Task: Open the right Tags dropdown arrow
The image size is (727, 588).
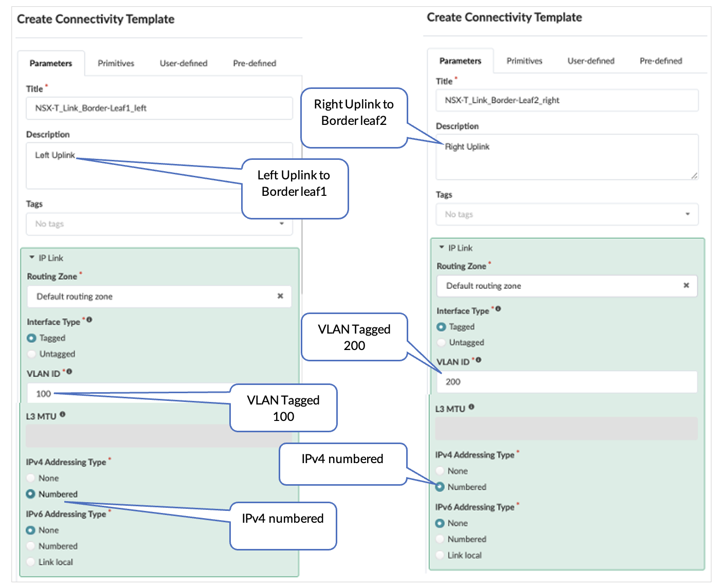Action: coord(687,214)
